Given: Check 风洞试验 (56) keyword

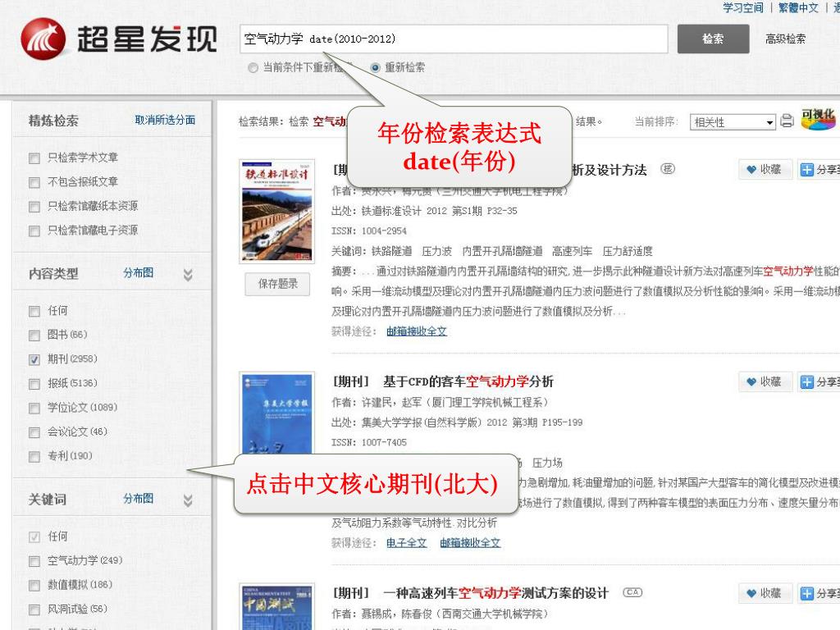Looking at the screenshot, I should (x=34, y=609).
